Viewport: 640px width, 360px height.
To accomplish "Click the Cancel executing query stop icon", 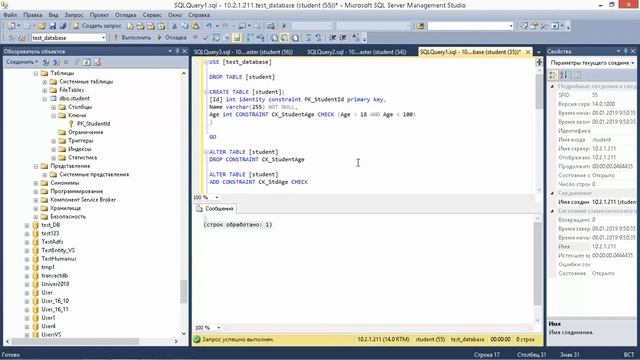I will coord(195,38).
